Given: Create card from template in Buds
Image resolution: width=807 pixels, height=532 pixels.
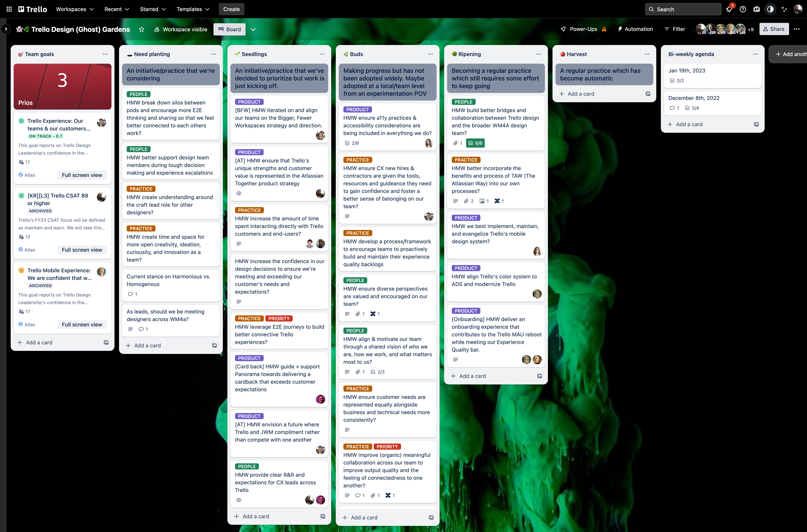Looking at the screenshot, I should (431, 517).
